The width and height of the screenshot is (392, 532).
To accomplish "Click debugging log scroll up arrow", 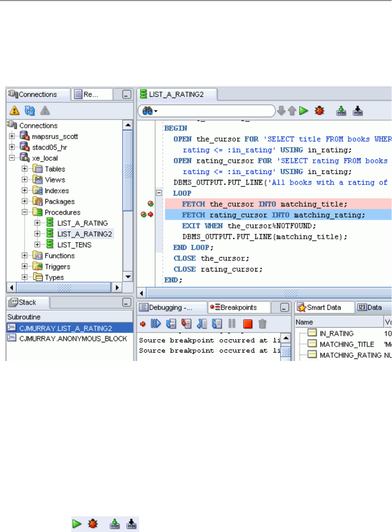I will 286,338.
